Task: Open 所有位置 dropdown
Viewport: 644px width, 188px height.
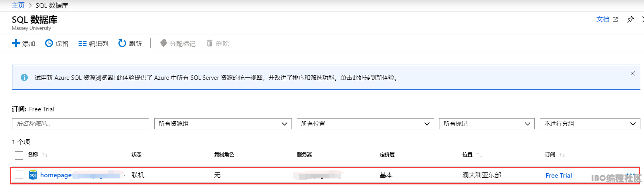Action: 365,124
